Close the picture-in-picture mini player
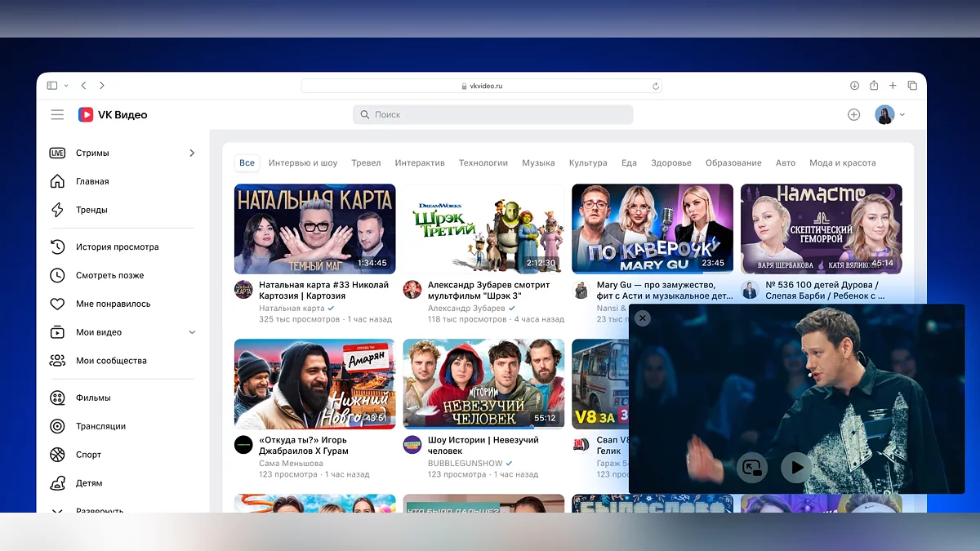Viewport: 980px width, 551px height. click(x=643, y=318)
